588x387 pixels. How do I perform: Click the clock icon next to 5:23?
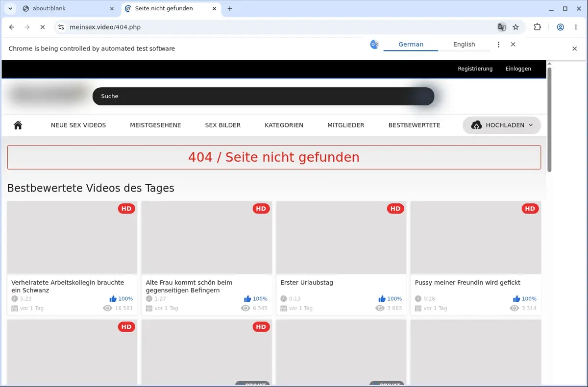tap(15, 298)
